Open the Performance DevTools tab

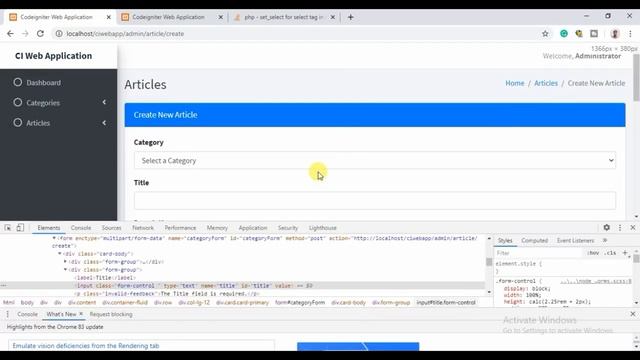(180, 228)
